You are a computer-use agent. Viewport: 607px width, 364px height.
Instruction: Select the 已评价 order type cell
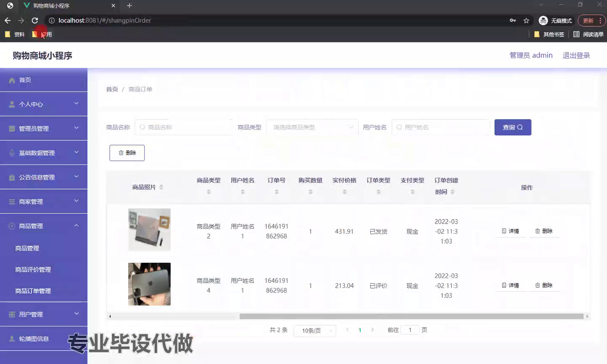coord(379,286)
